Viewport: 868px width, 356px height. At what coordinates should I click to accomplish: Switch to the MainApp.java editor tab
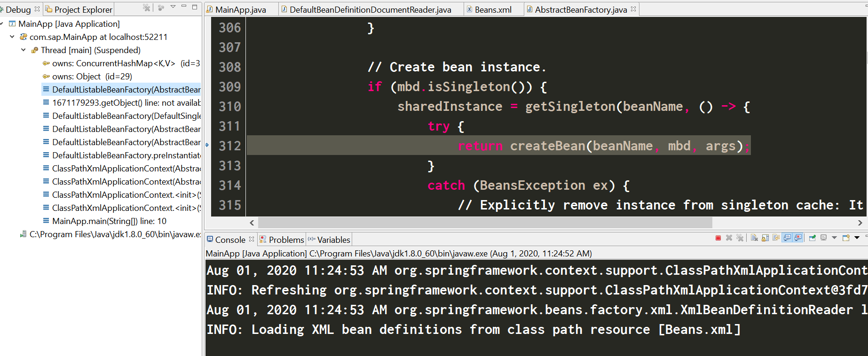tap(240, 9)
